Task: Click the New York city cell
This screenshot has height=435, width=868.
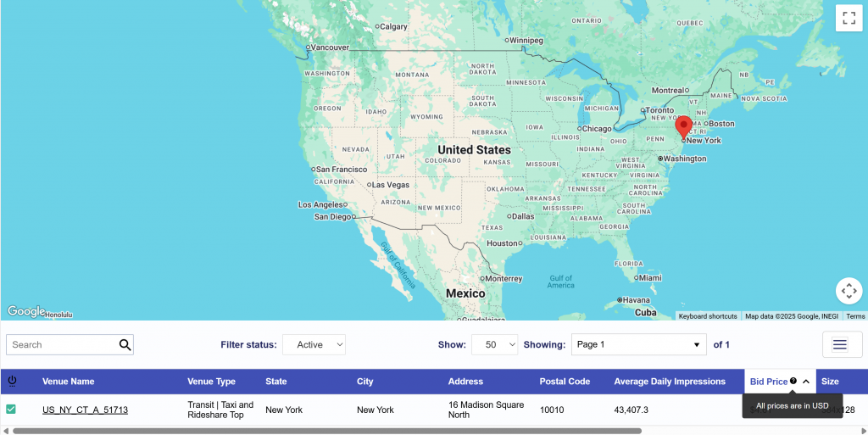Action: tap(376, 410)
